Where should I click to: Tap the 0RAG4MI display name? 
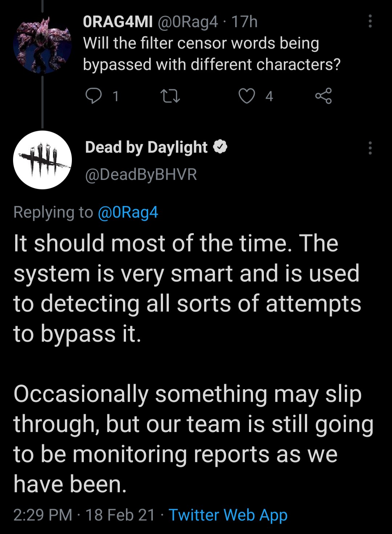tap(118, 22)
